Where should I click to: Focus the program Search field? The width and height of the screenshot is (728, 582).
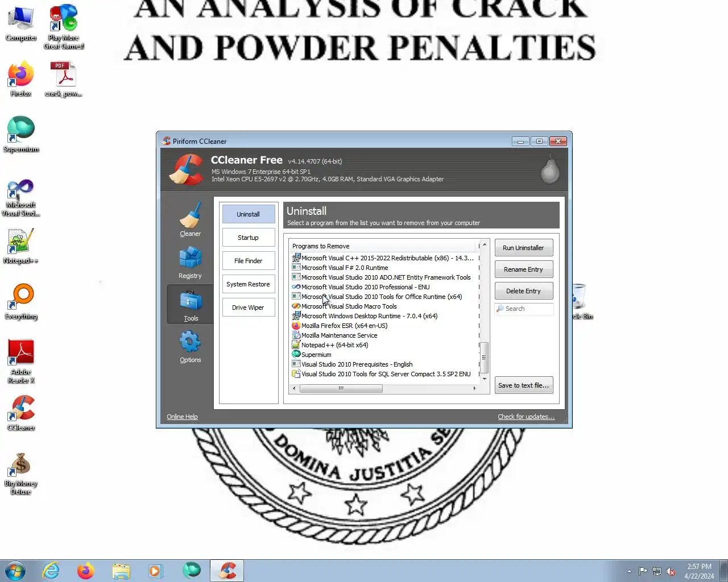point(524,309)
